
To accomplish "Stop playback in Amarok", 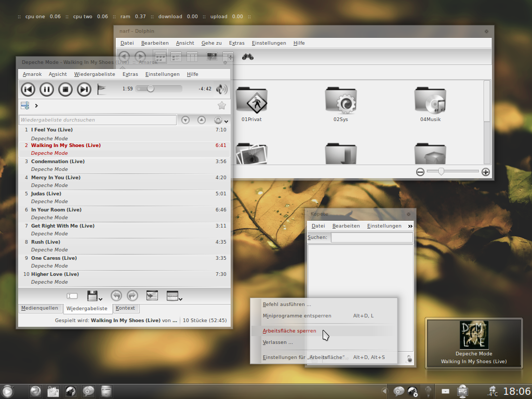I will tap(65, 89).
